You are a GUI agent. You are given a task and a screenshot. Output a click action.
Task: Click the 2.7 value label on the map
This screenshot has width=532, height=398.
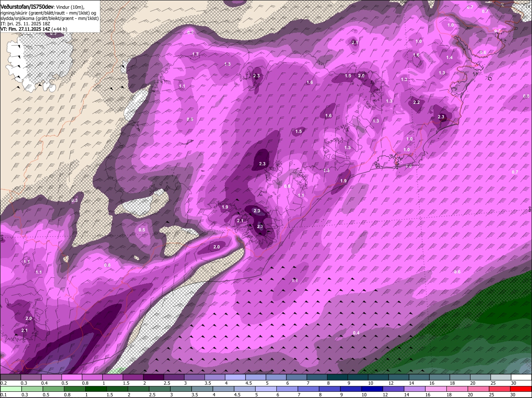click(260, 227)
